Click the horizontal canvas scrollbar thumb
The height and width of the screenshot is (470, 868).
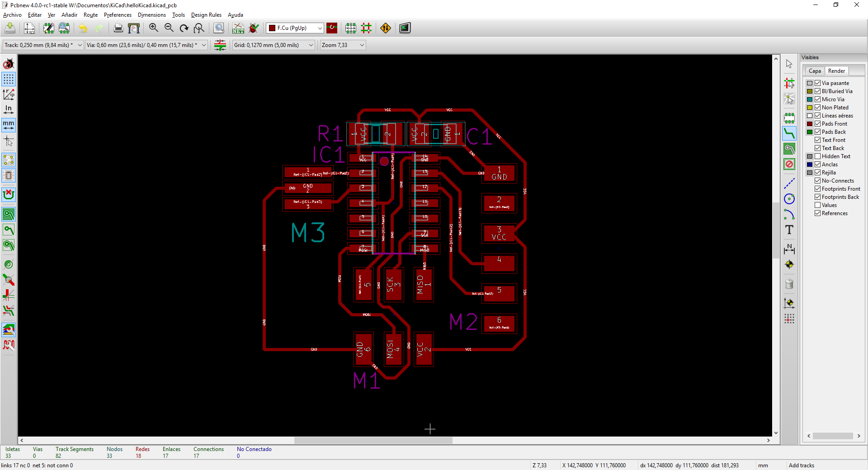click(x=373, y=440)
